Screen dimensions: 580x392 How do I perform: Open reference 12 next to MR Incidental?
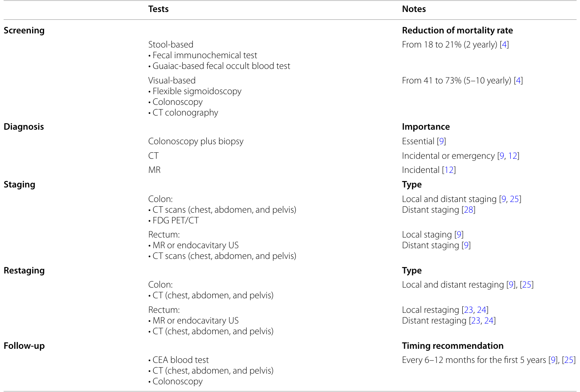click(449, 170)
